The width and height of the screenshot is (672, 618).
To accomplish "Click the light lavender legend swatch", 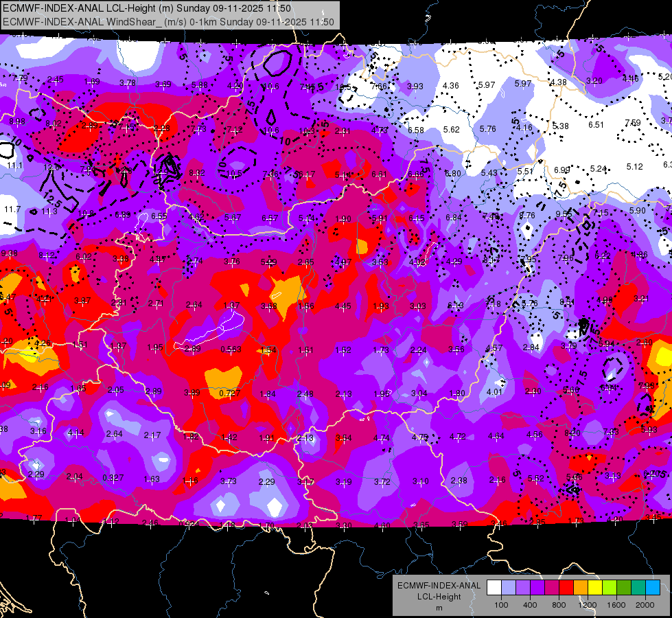I will tap(509, 588).
